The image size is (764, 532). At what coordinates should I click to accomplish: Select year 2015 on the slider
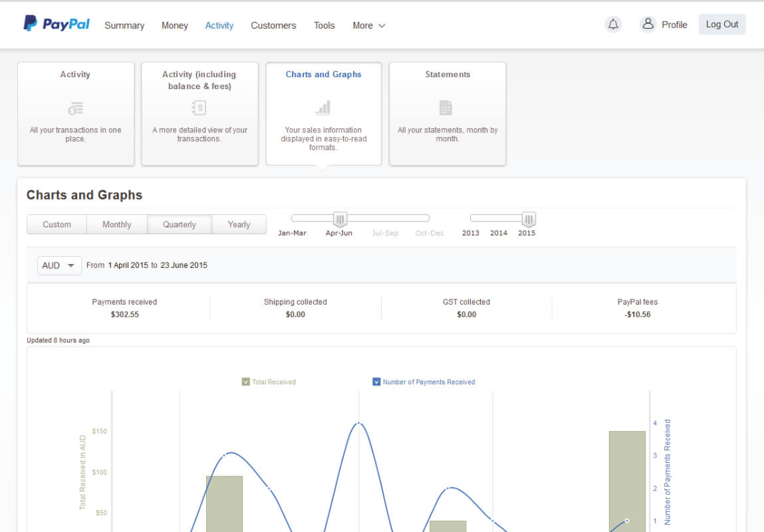pyautogui.click(x=527, y=233)
